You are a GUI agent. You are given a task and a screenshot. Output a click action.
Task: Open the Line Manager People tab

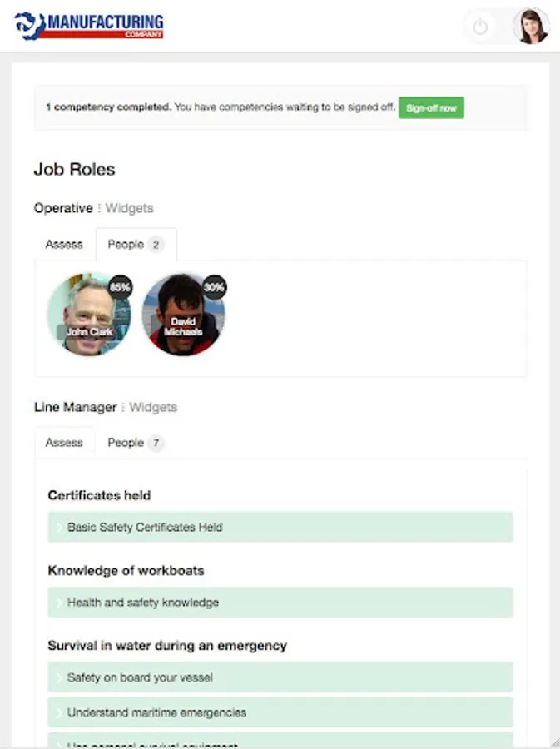[126, 443]
